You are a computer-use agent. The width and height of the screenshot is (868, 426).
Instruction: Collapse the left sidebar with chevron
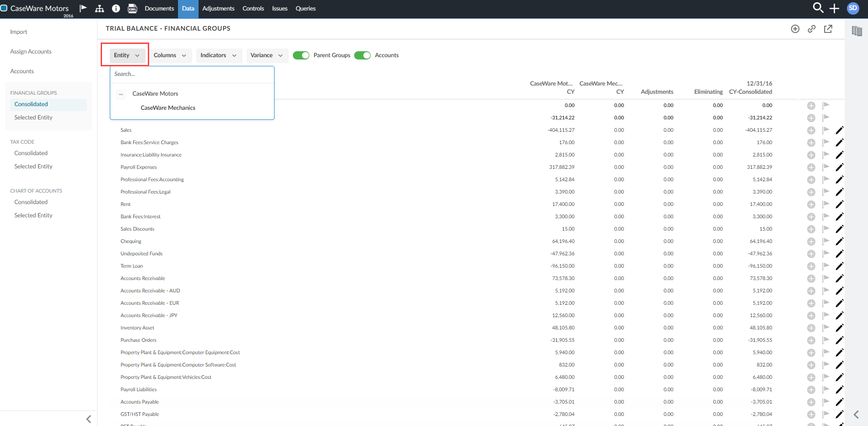tap(89, 419)
